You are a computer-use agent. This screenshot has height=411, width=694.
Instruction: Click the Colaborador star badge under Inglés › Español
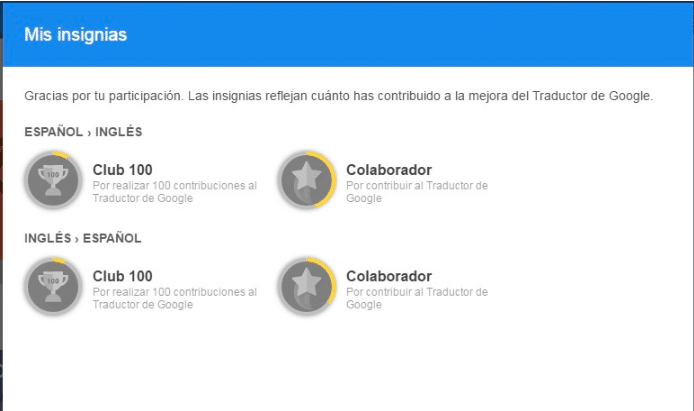point(307,286)
